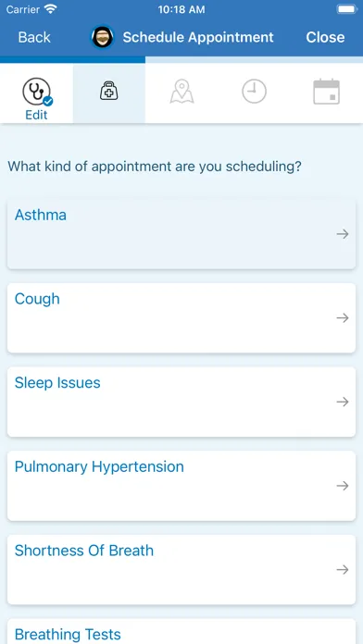
Task: Close the Schedule Appointment screen
Action: 325,37
